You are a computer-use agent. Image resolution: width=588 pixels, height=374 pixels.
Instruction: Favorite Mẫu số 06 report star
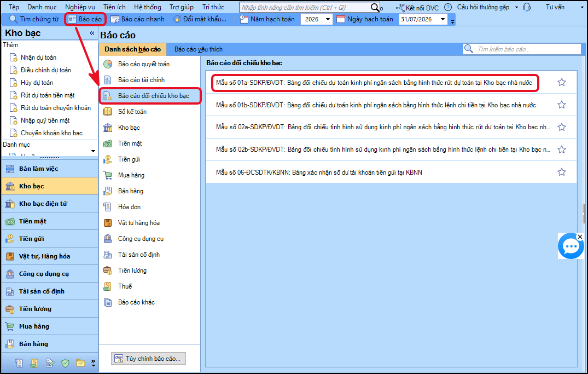pos(561,172)
